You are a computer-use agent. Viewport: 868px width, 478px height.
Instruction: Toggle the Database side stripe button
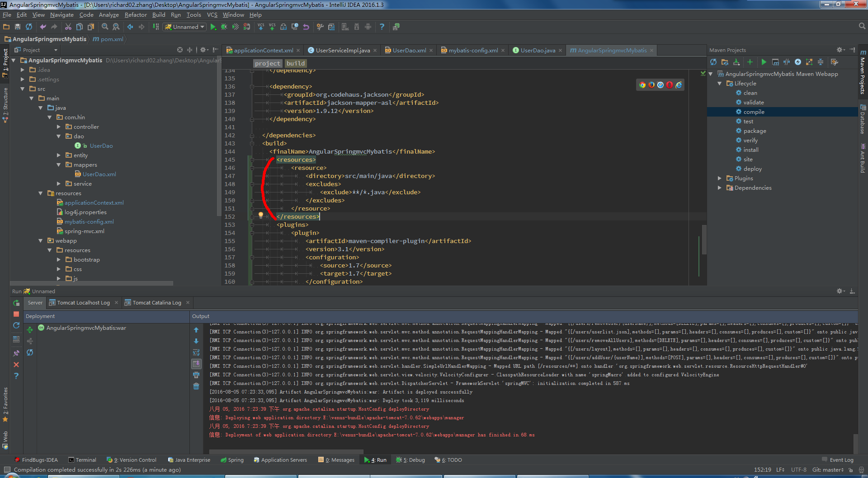point(863,119)
